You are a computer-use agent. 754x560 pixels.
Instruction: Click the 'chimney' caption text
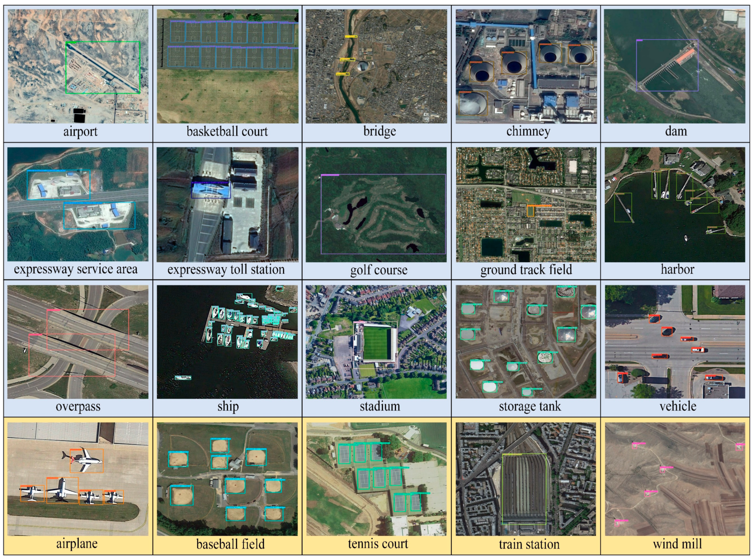point(528,132)
